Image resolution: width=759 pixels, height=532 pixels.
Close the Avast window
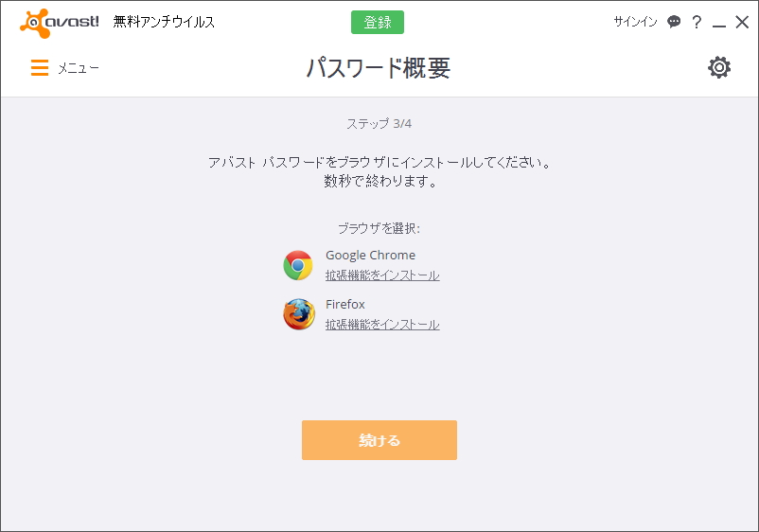tap(742, 22)
